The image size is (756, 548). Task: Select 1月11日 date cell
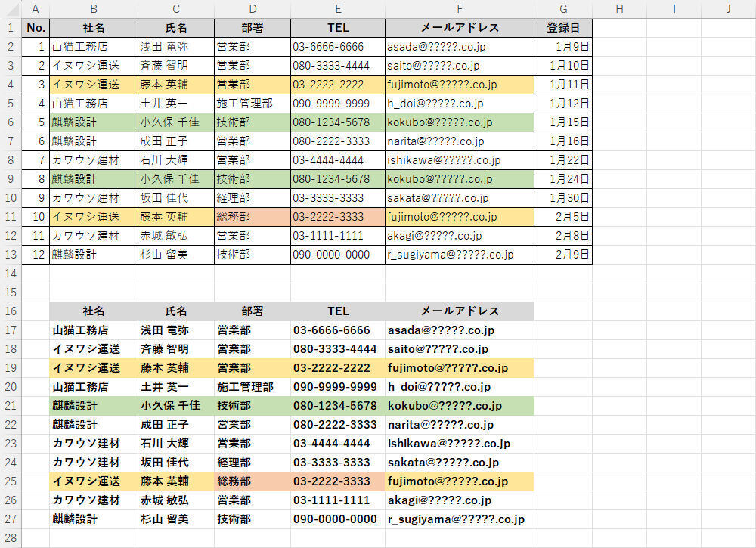click(563, 85)
